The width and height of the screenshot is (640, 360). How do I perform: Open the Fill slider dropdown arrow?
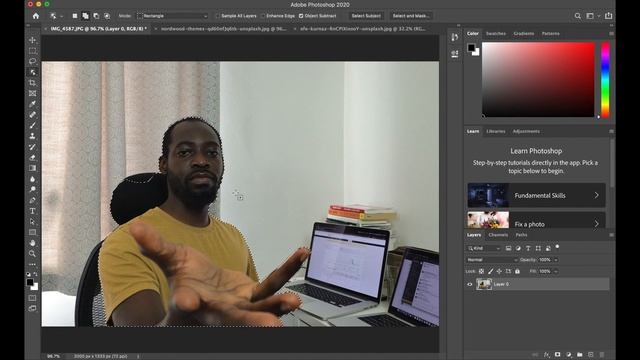[x=556, y=271]
